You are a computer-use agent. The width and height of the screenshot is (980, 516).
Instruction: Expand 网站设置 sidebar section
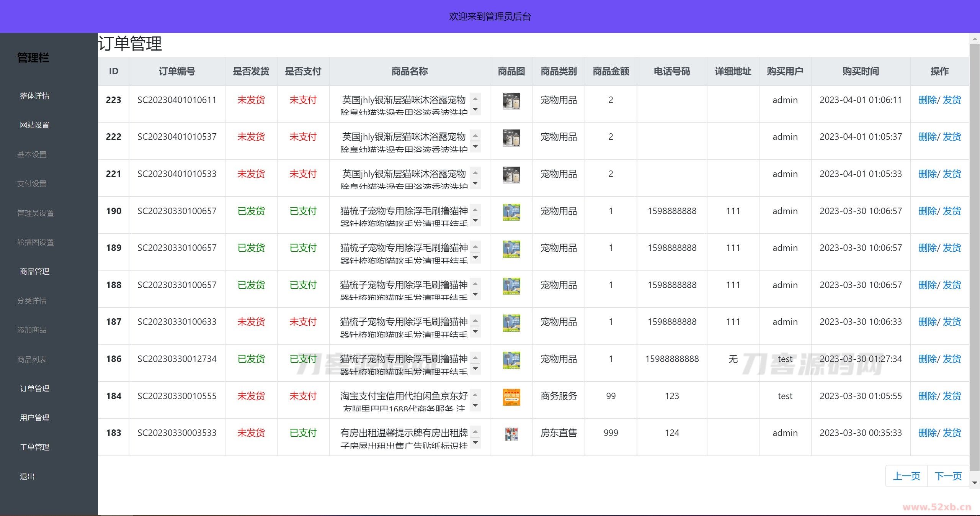34,125
